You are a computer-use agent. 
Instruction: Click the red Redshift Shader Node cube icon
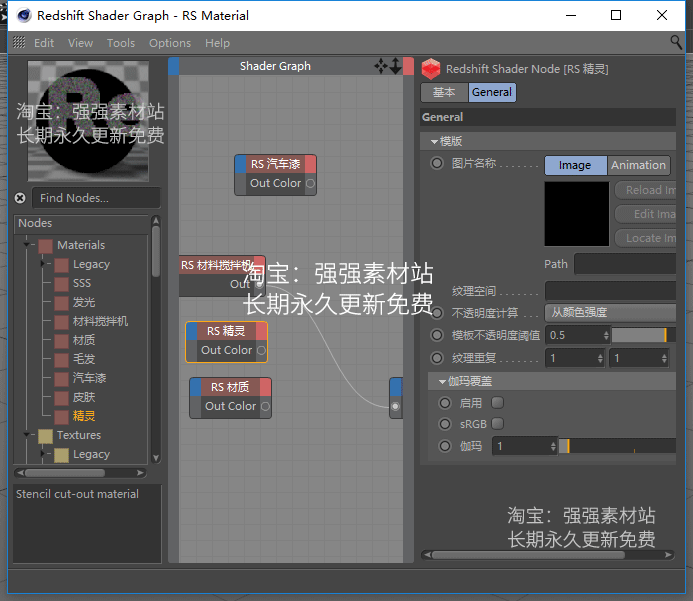(x=430, y=69)
